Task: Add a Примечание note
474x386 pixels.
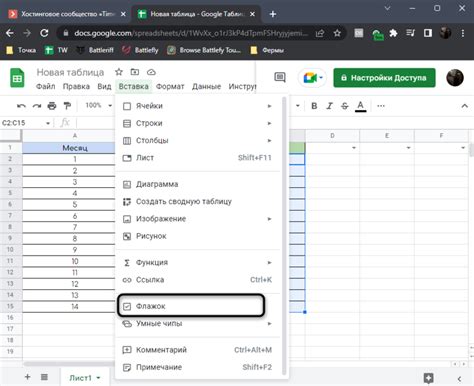Action: (x=199, y=367)
